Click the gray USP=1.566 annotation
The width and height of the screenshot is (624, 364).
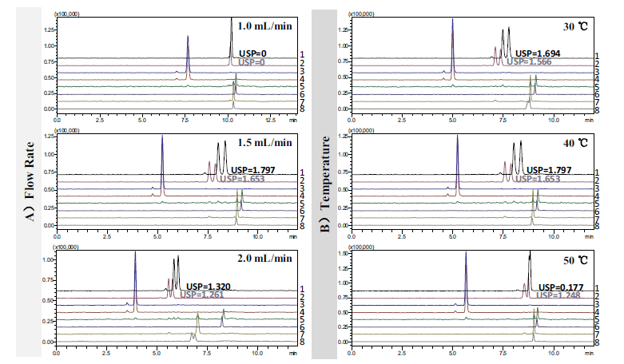pyautogui.click(x=531, y=61)
